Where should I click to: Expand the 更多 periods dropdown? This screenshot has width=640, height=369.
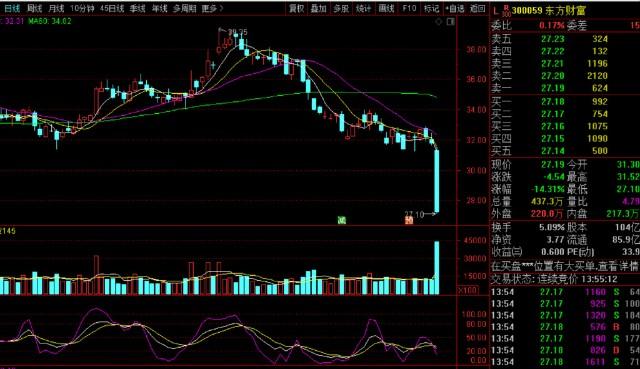tap(212, 8)
